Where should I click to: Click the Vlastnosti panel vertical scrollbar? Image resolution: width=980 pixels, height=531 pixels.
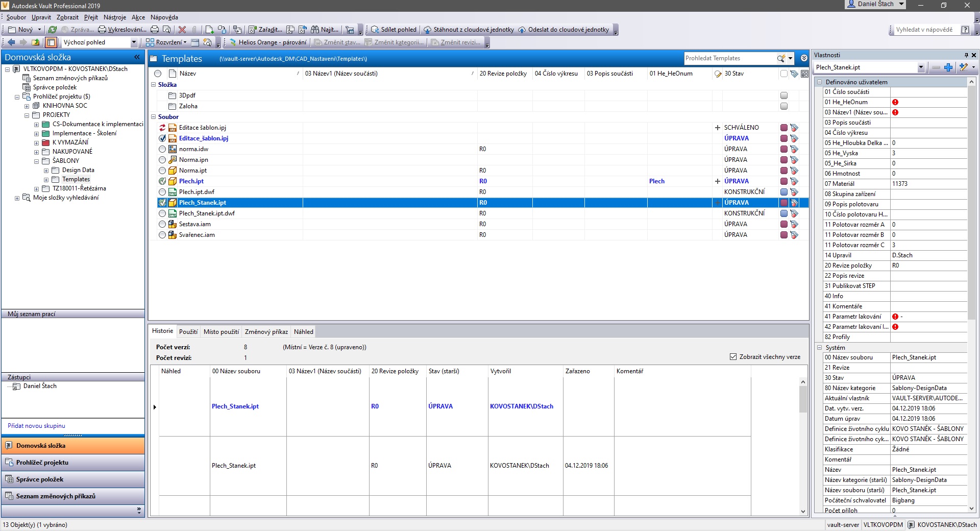pyautogui.click(x=971, y=202)
